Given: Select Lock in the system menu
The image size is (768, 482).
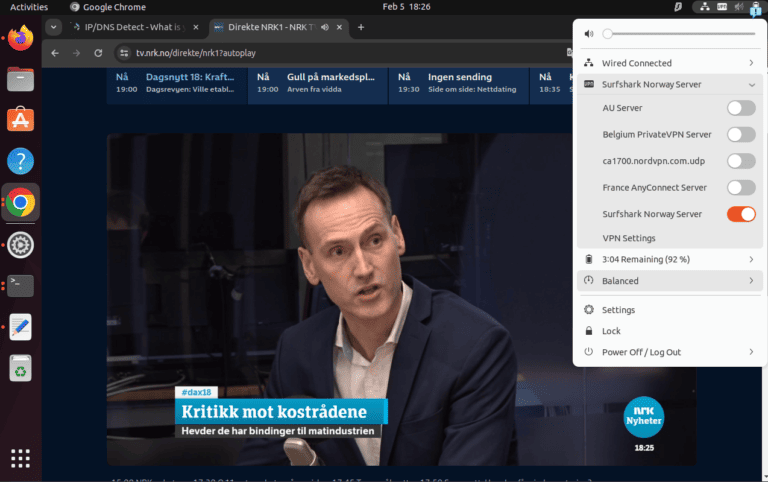Looking at the screenshot, I should [611, 331].
